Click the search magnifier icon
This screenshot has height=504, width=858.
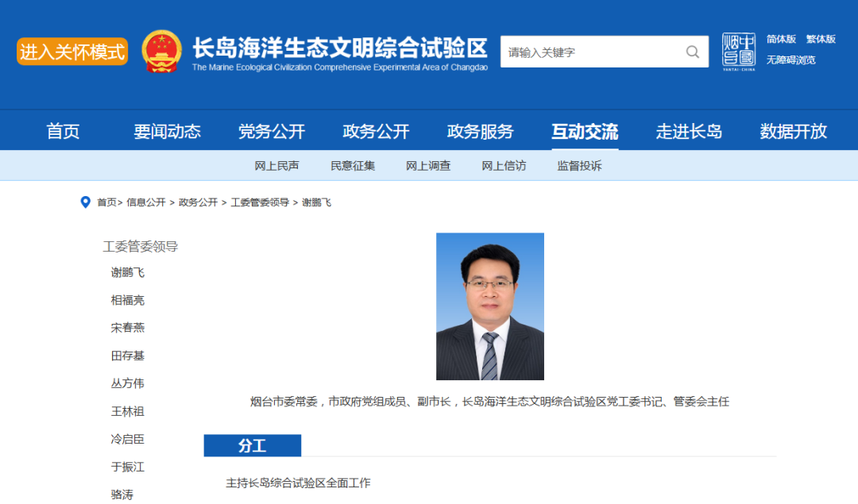(692, 52)
